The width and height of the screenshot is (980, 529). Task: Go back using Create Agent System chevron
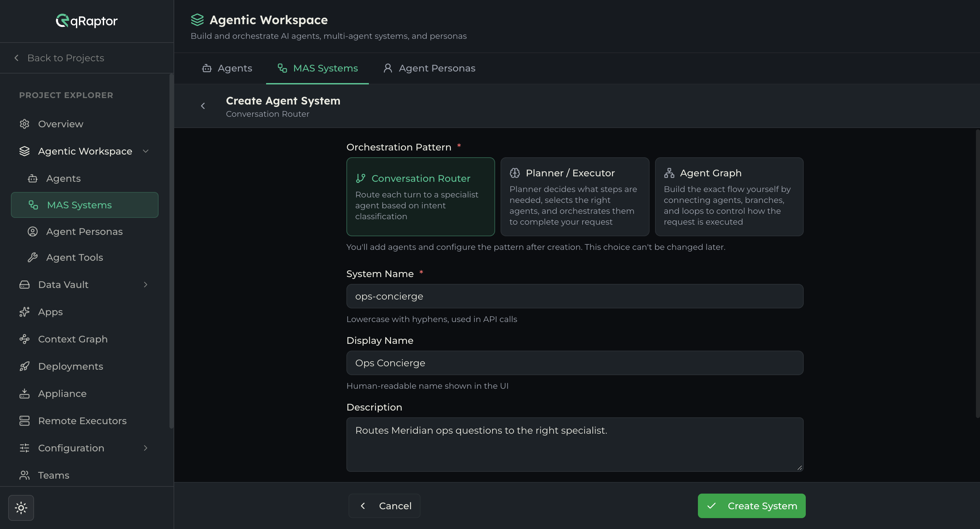tap(203, 106)
